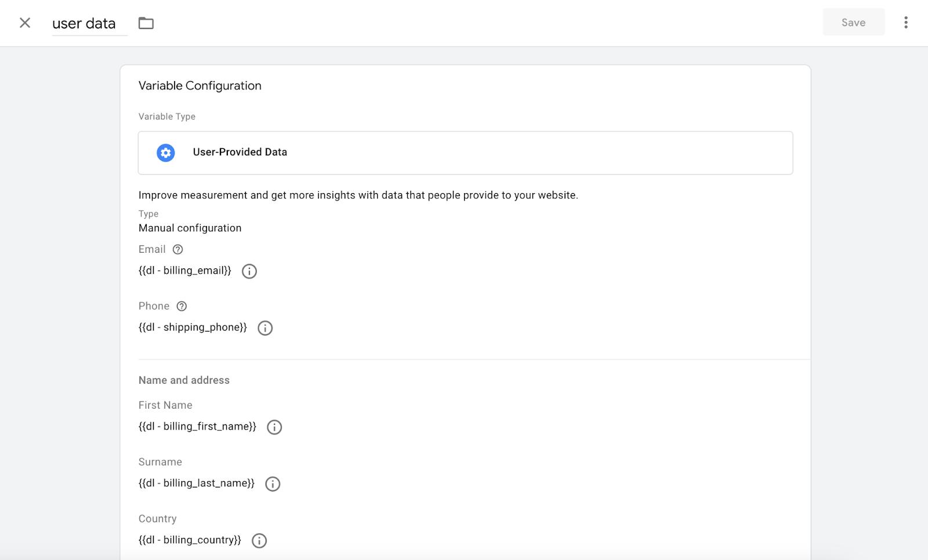Click the 'Name and address' section heading
The image size is (928, 560).
(184, 380)
